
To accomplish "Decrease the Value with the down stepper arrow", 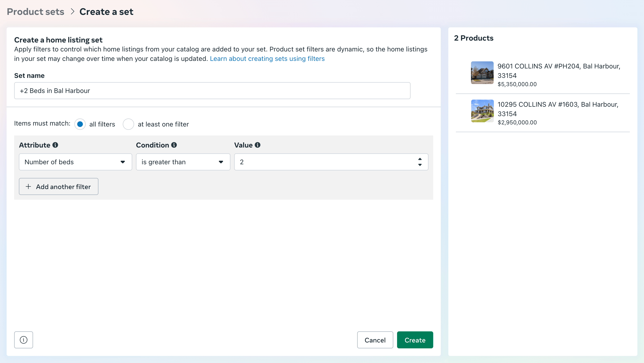I will pos(420,165).
